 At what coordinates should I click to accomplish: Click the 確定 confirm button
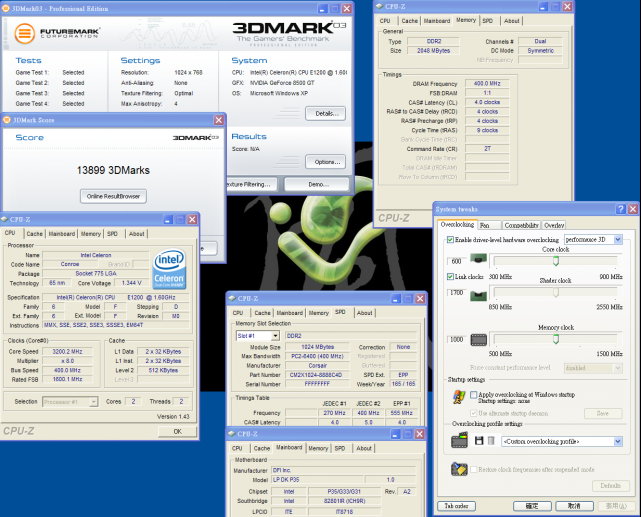pos(532,506)
